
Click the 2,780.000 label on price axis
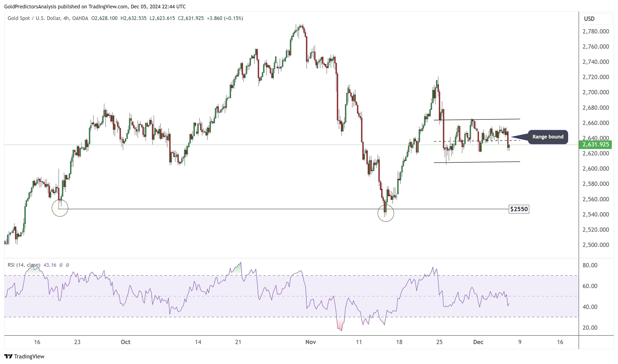coord(595,31)
